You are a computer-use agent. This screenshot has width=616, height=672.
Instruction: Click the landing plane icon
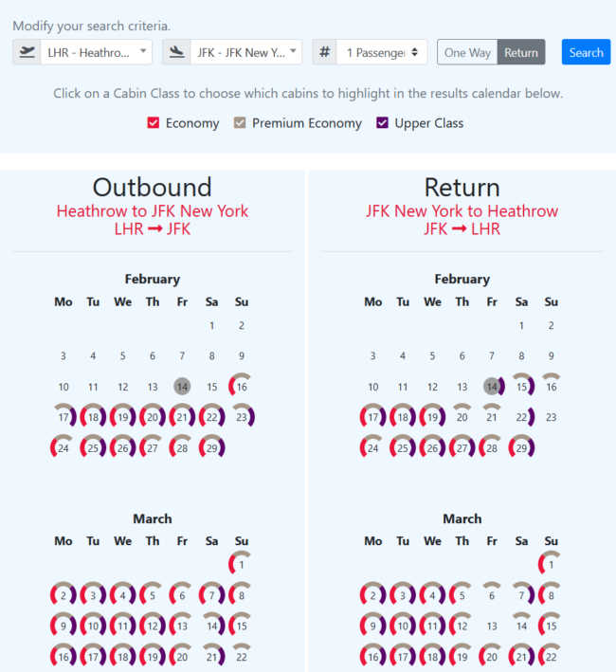pos(176,52)
